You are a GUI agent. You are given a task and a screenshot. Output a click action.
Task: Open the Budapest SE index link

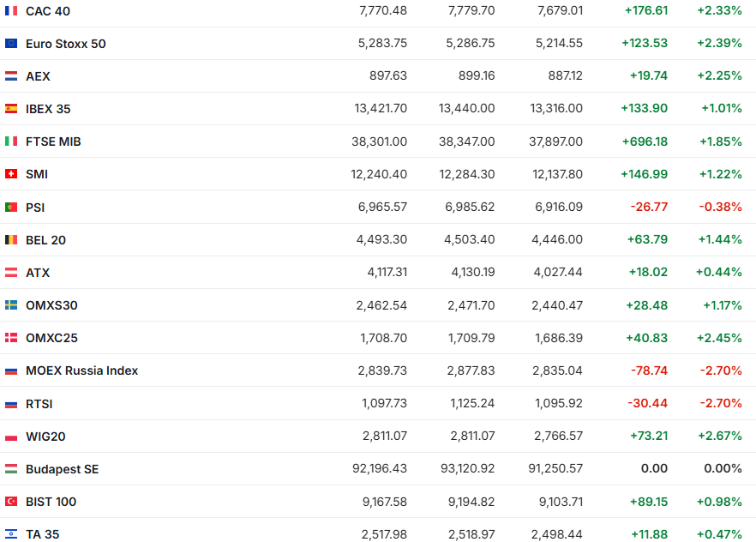click(x=62, y=469)
